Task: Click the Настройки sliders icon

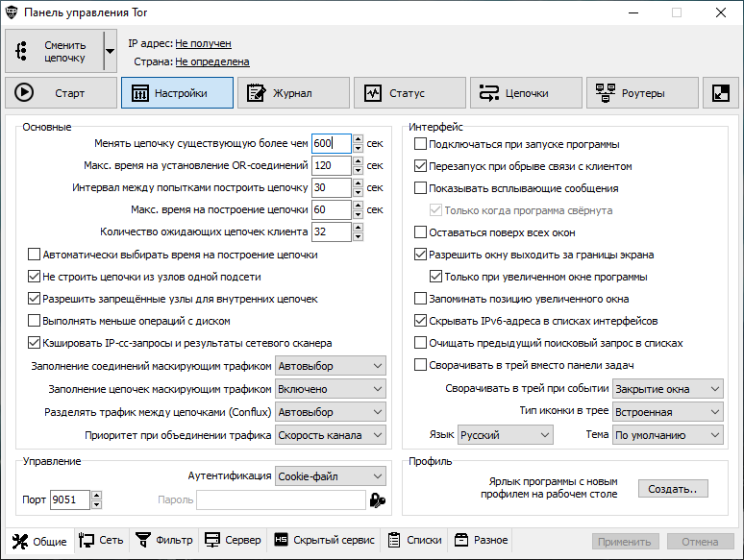Action: tap(140, 93)
